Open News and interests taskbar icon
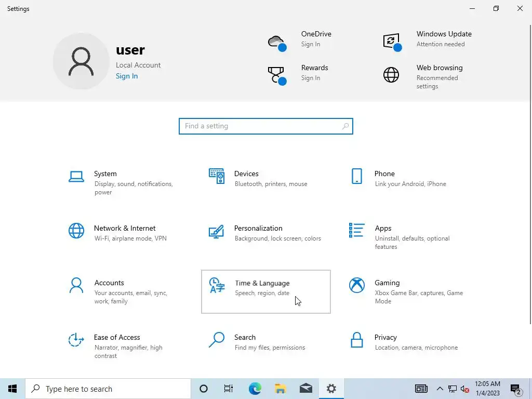The image size is (532, 399). [421, 389]
